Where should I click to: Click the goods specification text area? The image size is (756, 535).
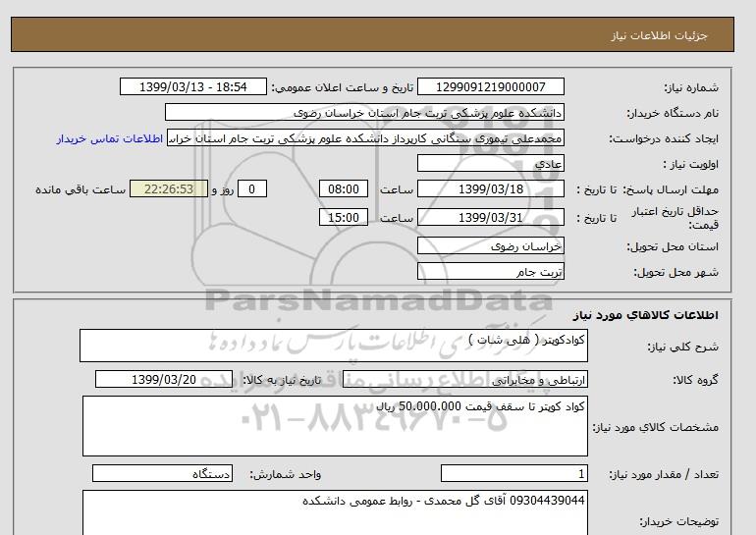(335, 426)
